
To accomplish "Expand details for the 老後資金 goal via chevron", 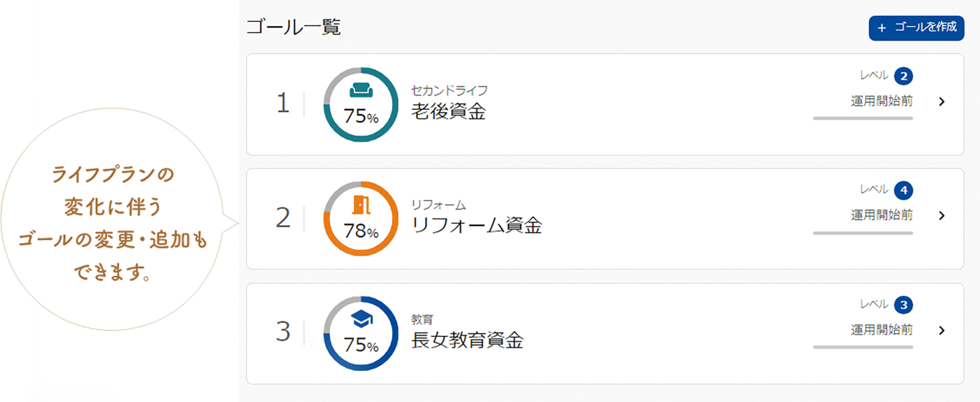I will pos(941,102).
